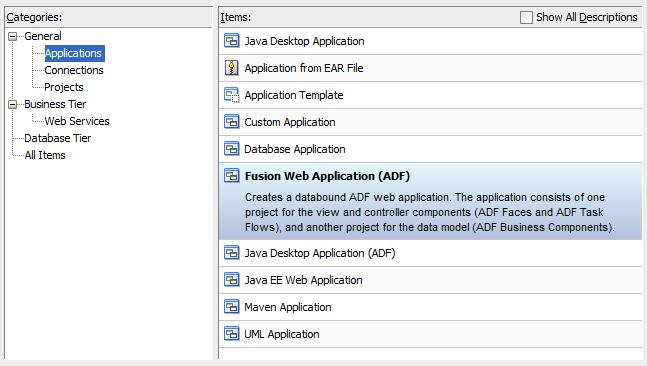Enable the Show All Descriptions checkbox

coord(526,17)
